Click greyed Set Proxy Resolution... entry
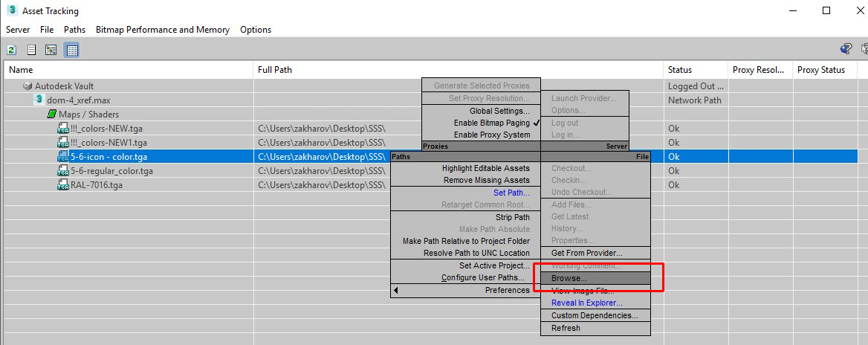Image resolution: width=868 pixels, height=345 pixels. (489, 98)
